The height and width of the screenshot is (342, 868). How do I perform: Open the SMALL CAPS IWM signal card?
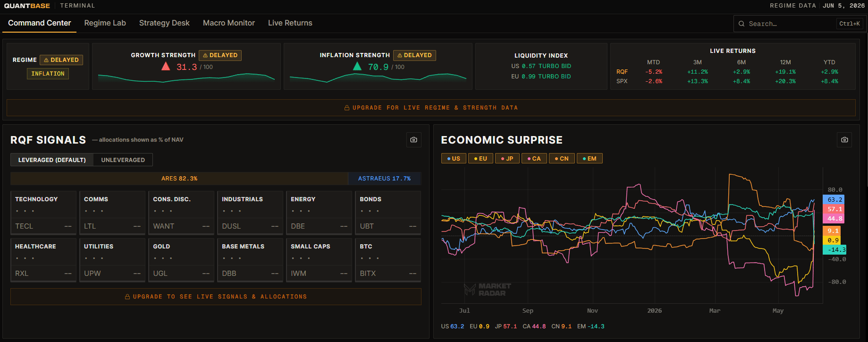(319, 260)
